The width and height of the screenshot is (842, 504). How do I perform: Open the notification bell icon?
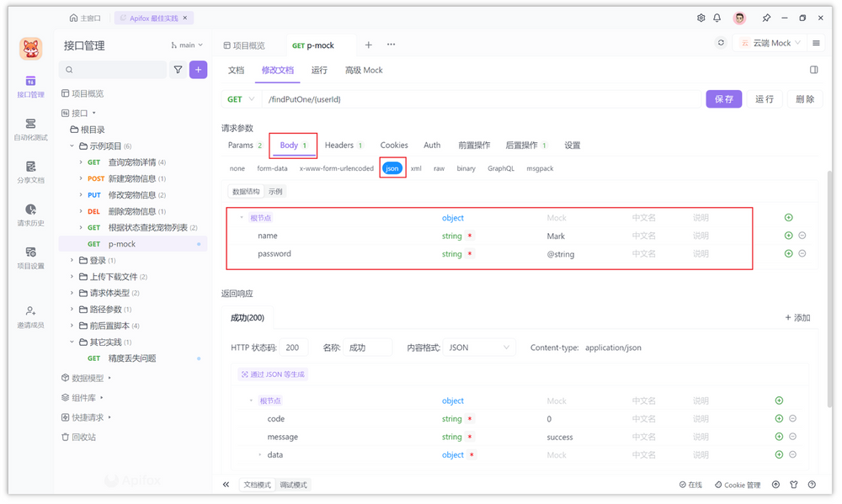[x=717, y=18]
